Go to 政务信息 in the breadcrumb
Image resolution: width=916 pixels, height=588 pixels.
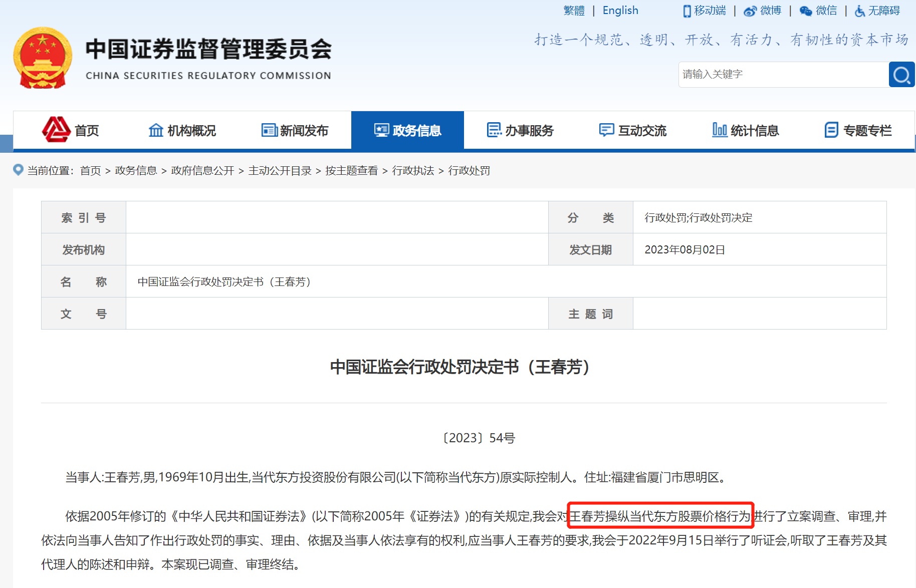click(136, 171)
